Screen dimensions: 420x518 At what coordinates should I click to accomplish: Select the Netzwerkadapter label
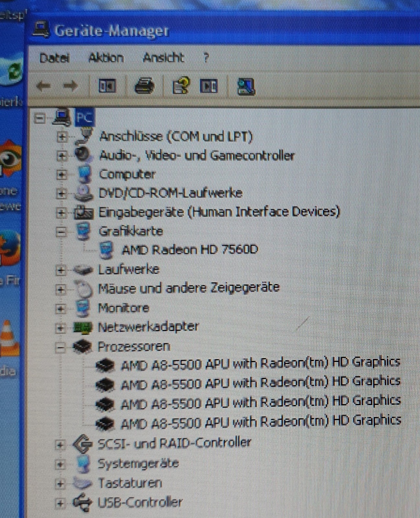[x=148, y=327]
